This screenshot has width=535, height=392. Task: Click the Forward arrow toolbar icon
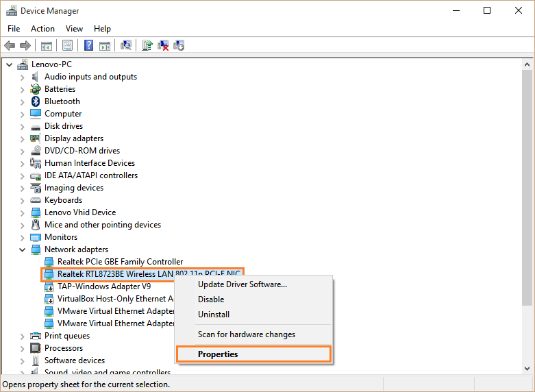click(25, 45)
